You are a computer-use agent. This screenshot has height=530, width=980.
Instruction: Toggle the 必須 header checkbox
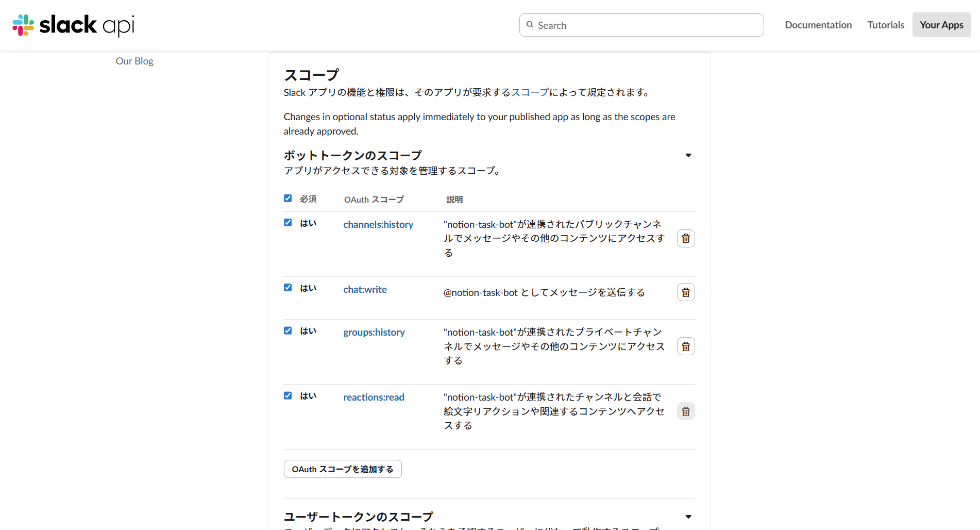tap(288, 198)
